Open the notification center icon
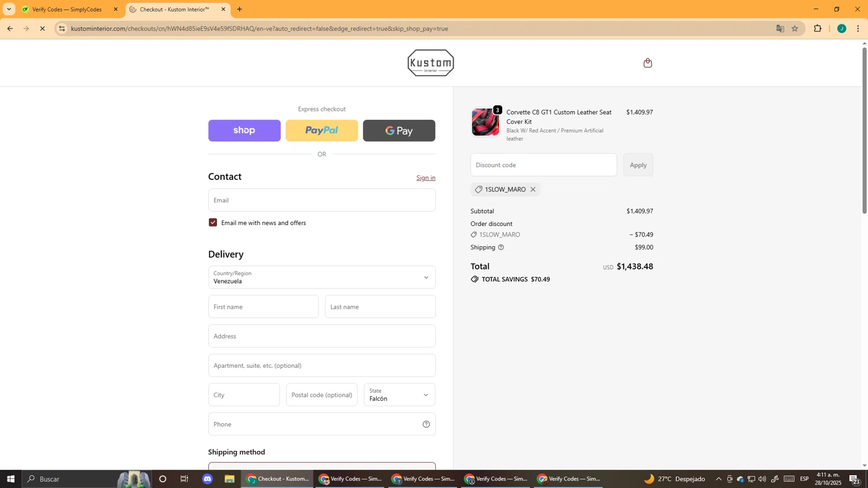The height and width of the screenshot is (488, 868). coord(855,479)
